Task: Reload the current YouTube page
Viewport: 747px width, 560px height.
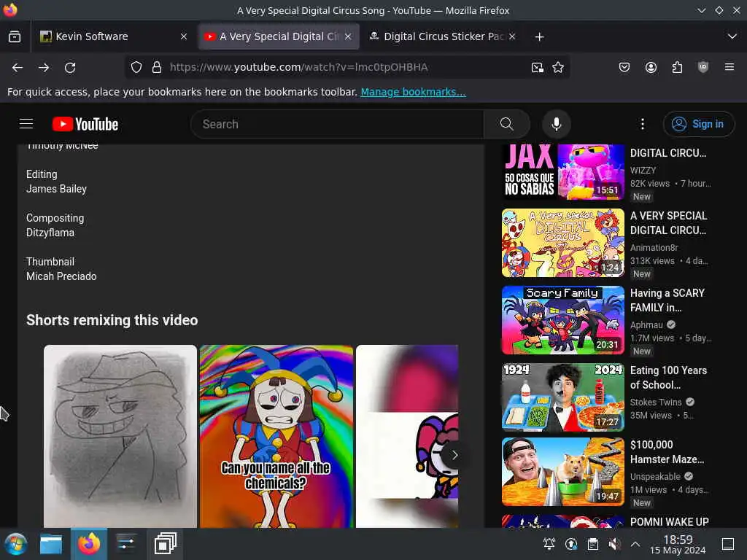Action: tap(70, 67)
